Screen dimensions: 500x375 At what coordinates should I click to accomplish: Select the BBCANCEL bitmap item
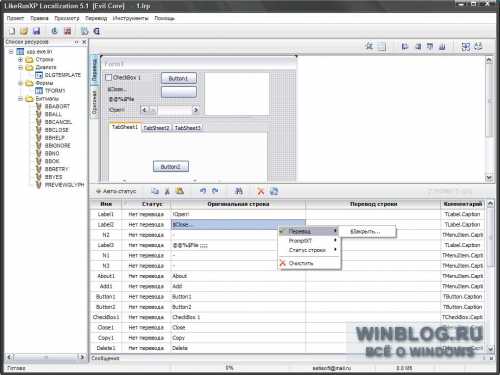click(58, 122)
